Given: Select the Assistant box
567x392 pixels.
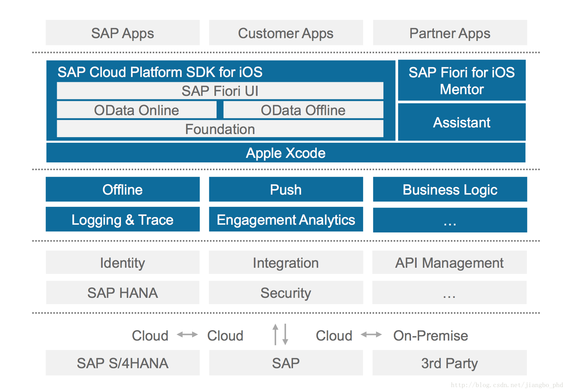Looking at the screenshot, I should pos(462,122).
